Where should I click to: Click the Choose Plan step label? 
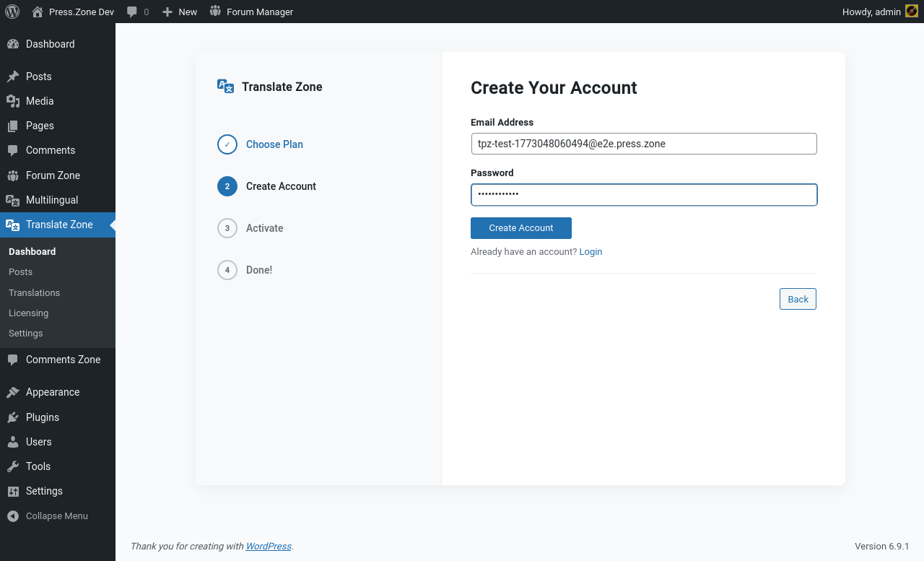274,144
